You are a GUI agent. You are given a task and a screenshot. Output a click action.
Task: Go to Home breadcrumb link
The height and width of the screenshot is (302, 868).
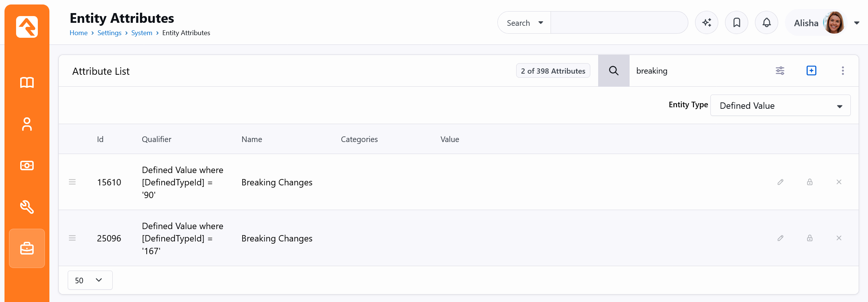coord(79,33)
